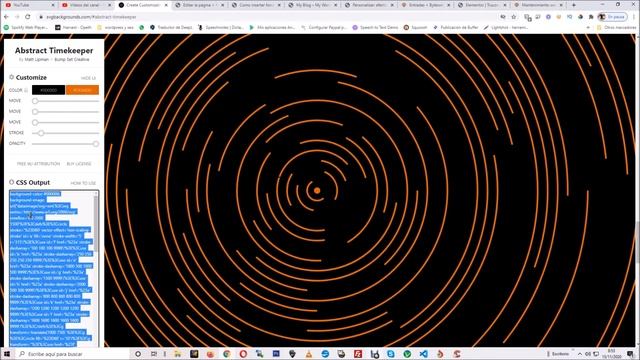
Task: Open Skype from the taskbar
Action: point(391,354)
